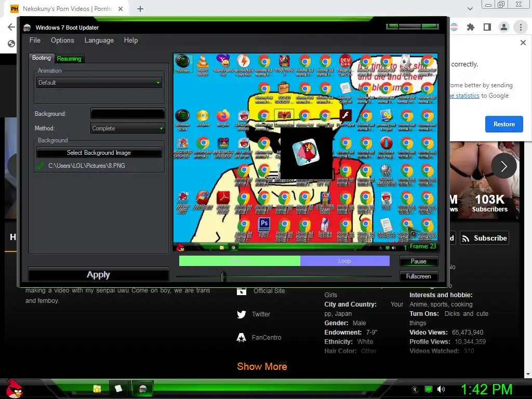
Task: Open the folder icon in the taskbar
Action: [x=97, y=389]
